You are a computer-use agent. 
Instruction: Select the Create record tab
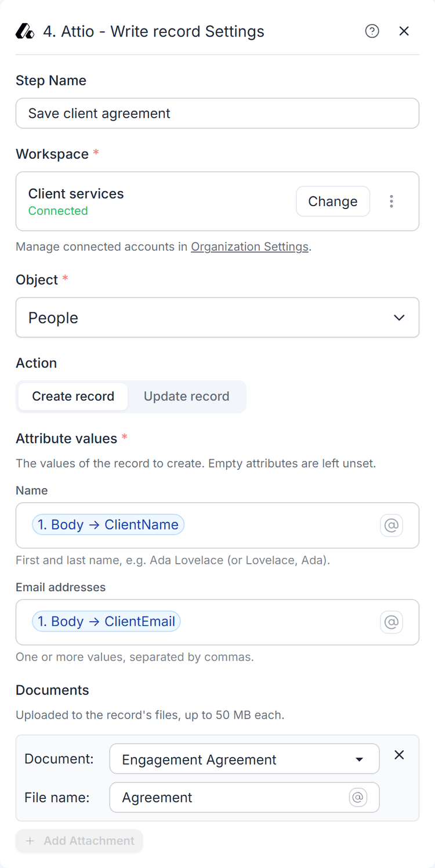[73, 397]
